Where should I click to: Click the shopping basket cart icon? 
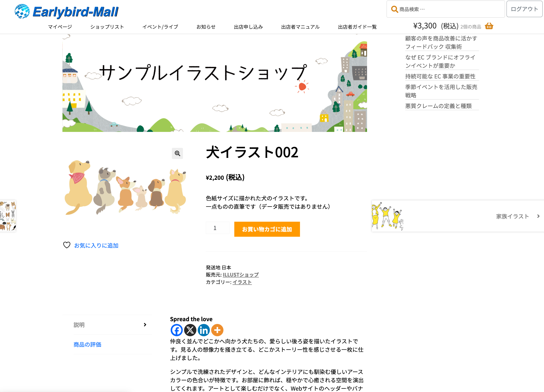489,26
